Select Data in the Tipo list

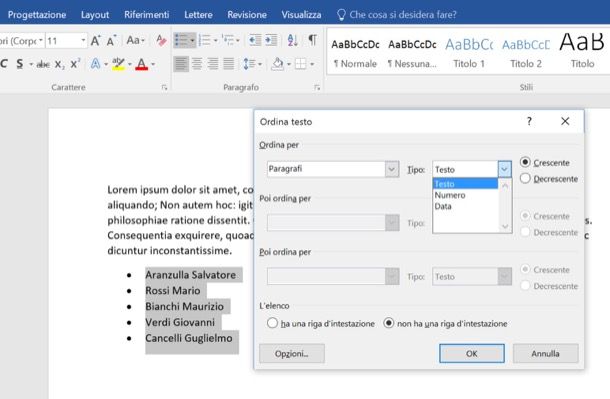point(465,206)
